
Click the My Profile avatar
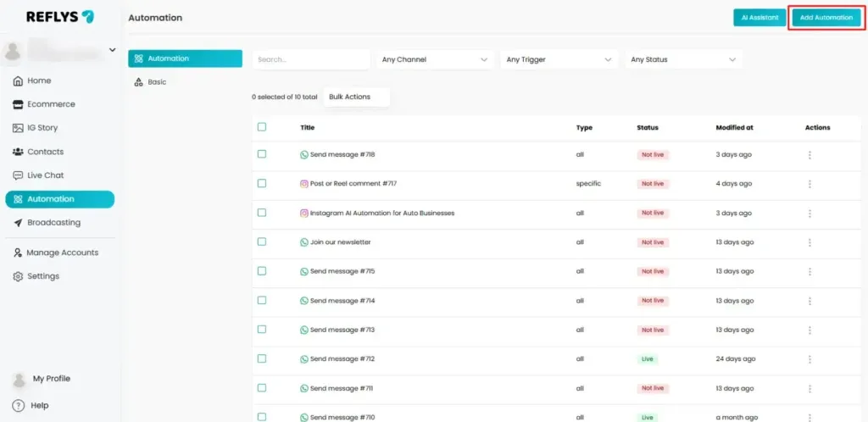click(x=19, y=380)
